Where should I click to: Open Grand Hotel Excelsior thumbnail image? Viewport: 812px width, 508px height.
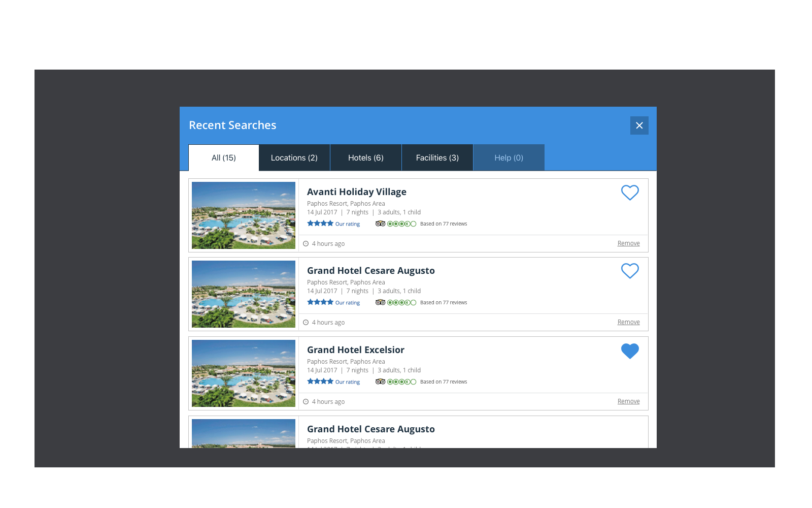click(x=244, y=373)
